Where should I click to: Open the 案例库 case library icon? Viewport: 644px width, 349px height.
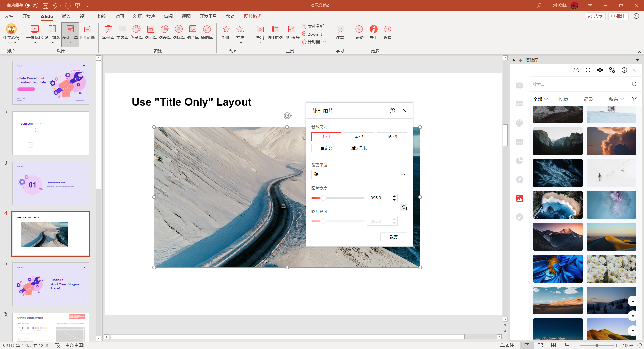click(x=108, y=33)
